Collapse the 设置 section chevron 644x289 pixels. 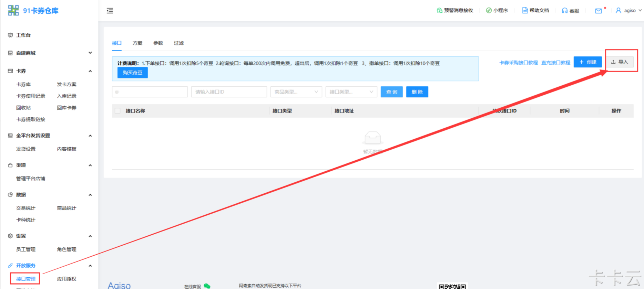[x=90, y=236]
